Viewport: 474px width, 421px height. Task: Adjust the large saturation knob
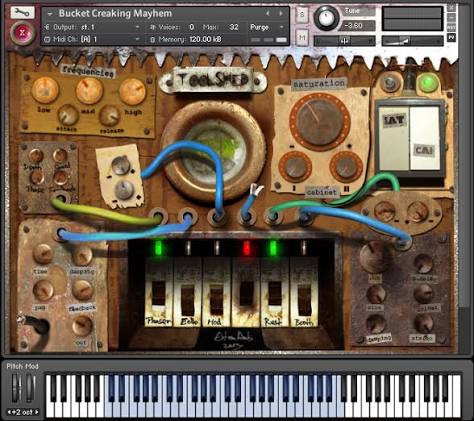click(319, 121)
